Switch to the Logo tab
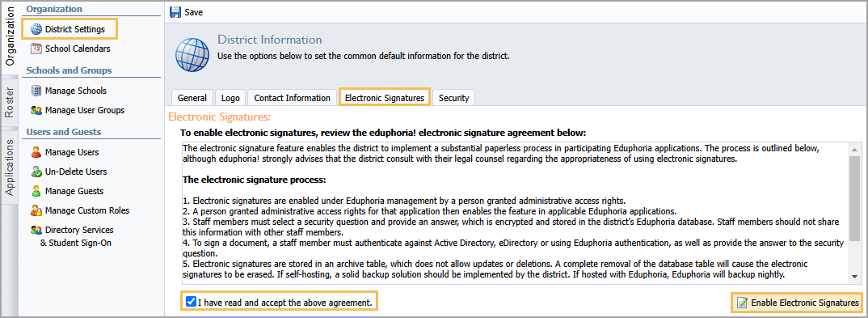868x318 pixels. click(230, 98)
